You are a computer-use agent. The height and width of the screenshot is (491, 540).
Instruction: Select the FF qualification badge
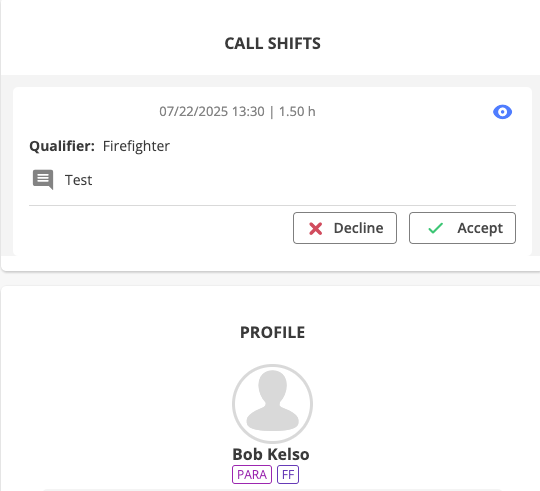(288, 474)
